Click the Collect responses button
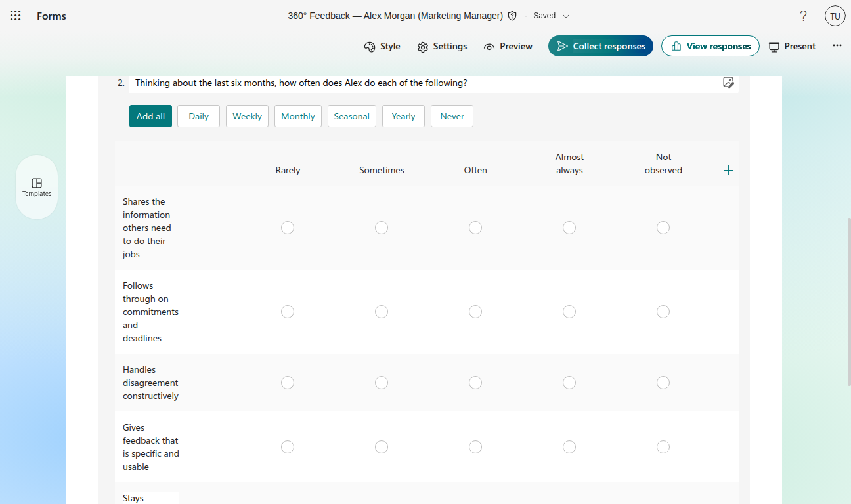This screenshot has height=504, width=851. point(601,46)
